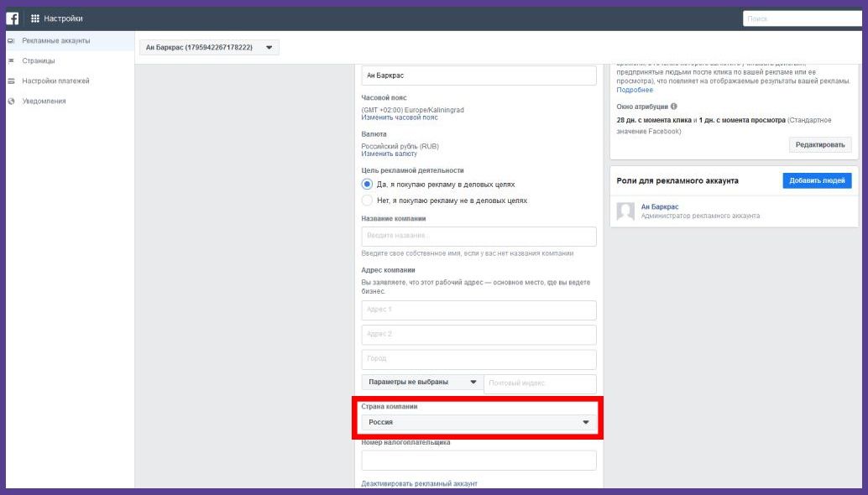Click the Рекламные аккаунты sidebar icon

[11, 41]
